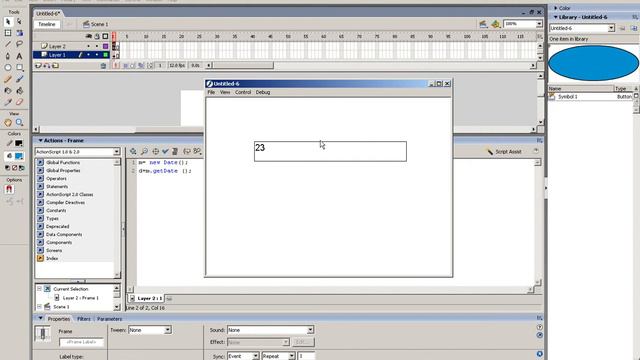Click Show/Hide All Layers eye header

89,37
